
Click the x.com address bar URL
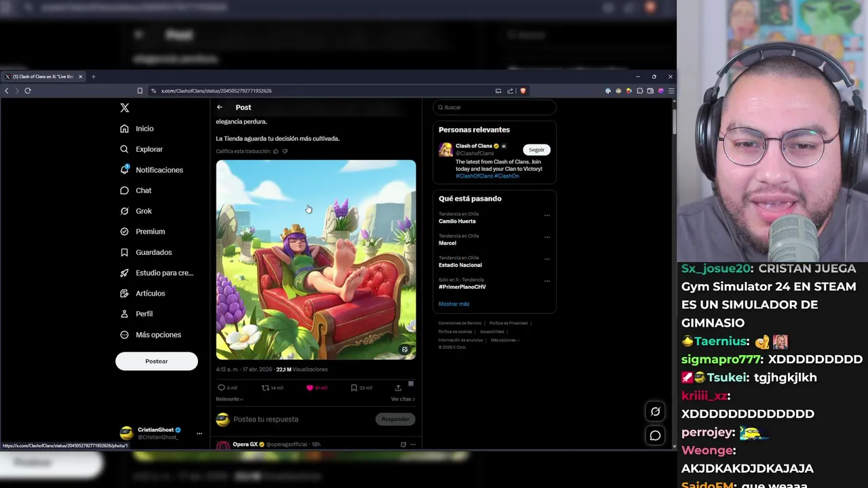(x=216, y=91)
